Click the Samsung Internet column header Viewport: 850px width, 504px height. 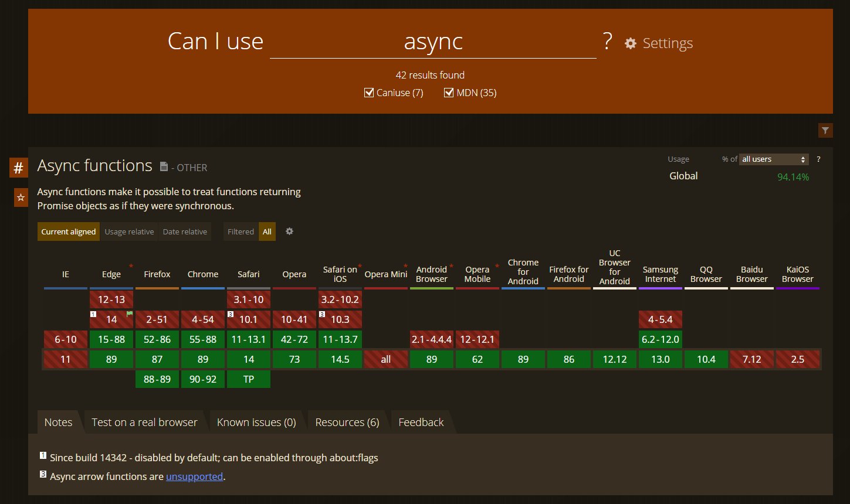coord(661,274)
